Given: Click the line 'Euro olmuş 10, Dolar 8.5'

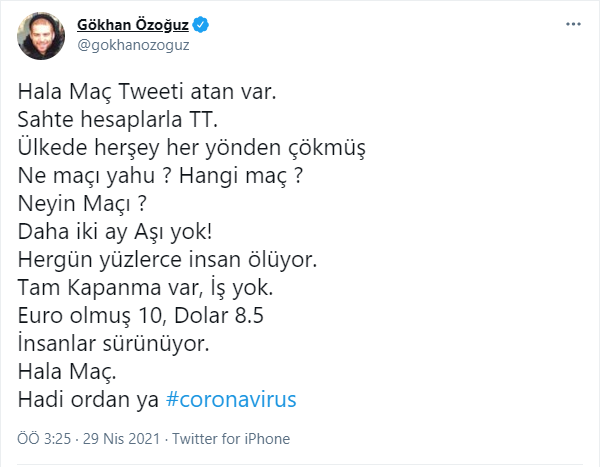Looking at the screenshot, I should tap(141, 316).
